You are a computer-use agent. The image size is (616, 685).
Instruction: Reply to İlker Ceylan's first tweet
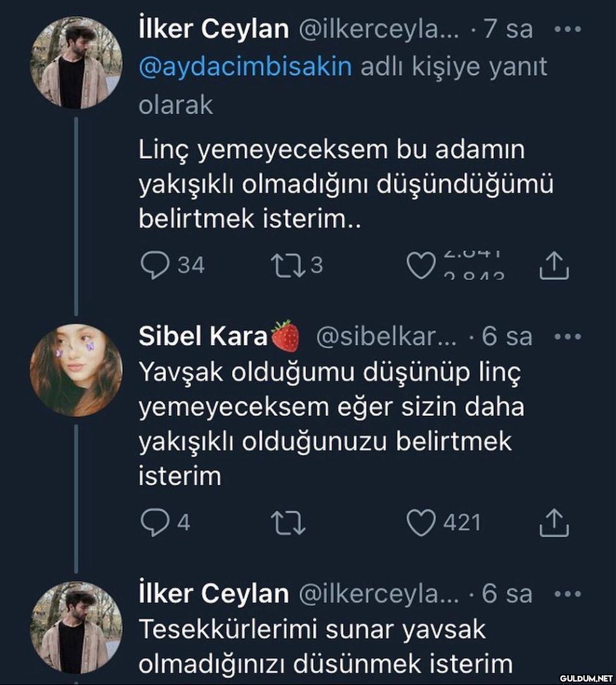154,266
